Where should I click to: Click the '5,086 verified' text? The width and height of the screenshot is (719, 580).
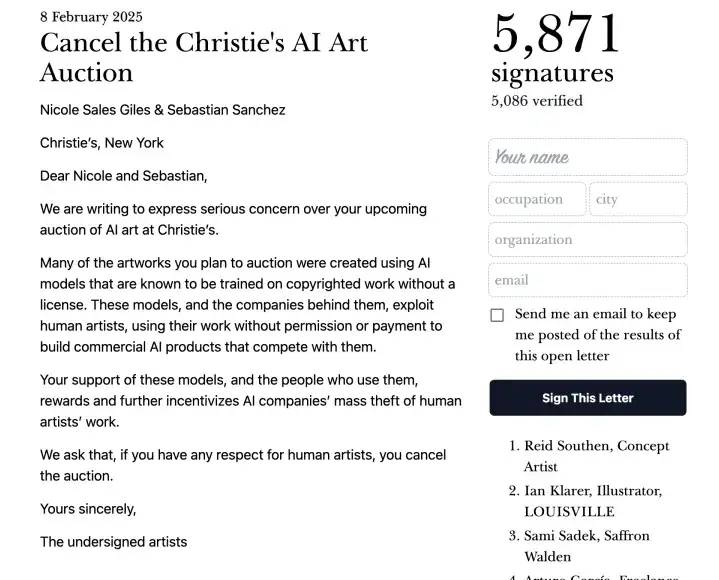[x=537, y=101]
